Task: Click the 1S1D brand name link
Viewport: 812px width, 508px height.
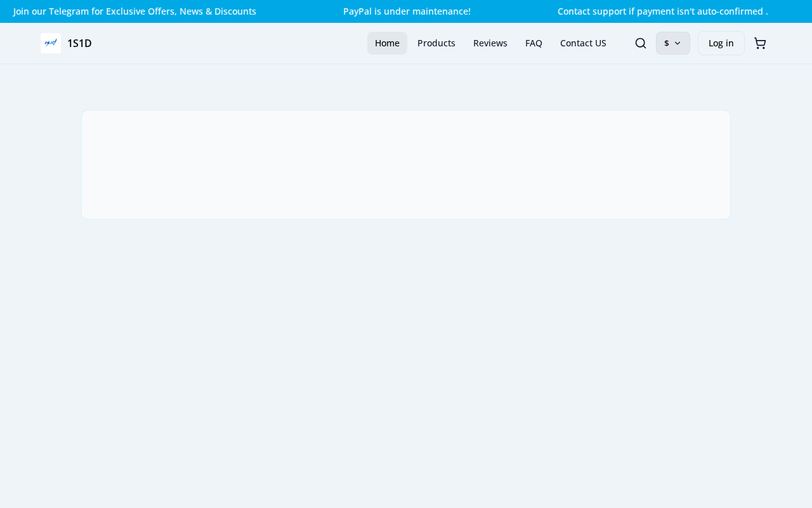Action: [x=79, y=43]
